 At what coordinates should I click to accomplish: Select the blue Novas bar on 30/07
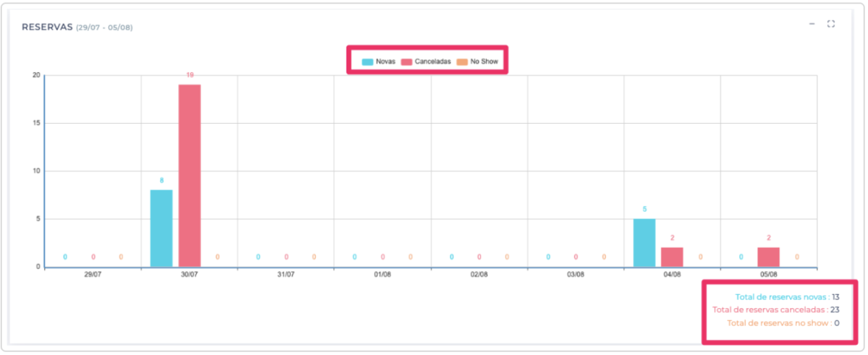161,228
